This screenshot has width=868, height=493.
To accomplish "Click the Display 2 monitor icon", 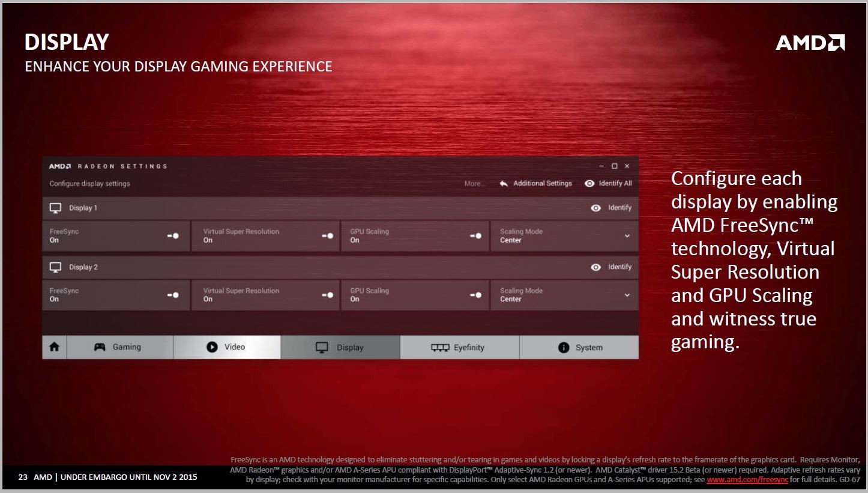I will click(56, 267).
